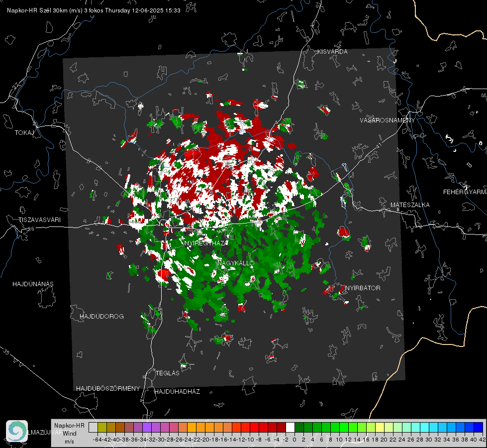Select the white swatch in the legend
This screenshot has width=487, height=448.
(x=290, y=427)
